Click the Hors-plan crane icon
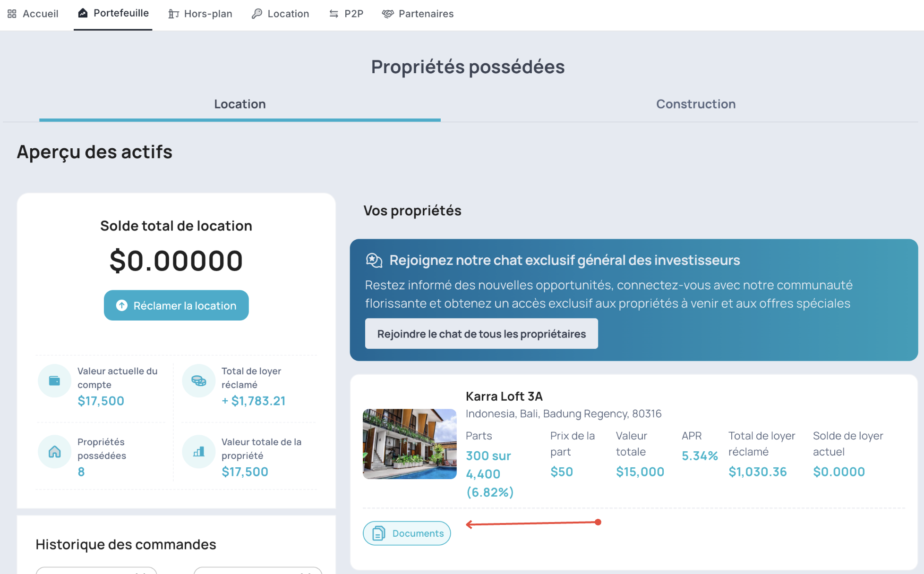 coord(173,14)
